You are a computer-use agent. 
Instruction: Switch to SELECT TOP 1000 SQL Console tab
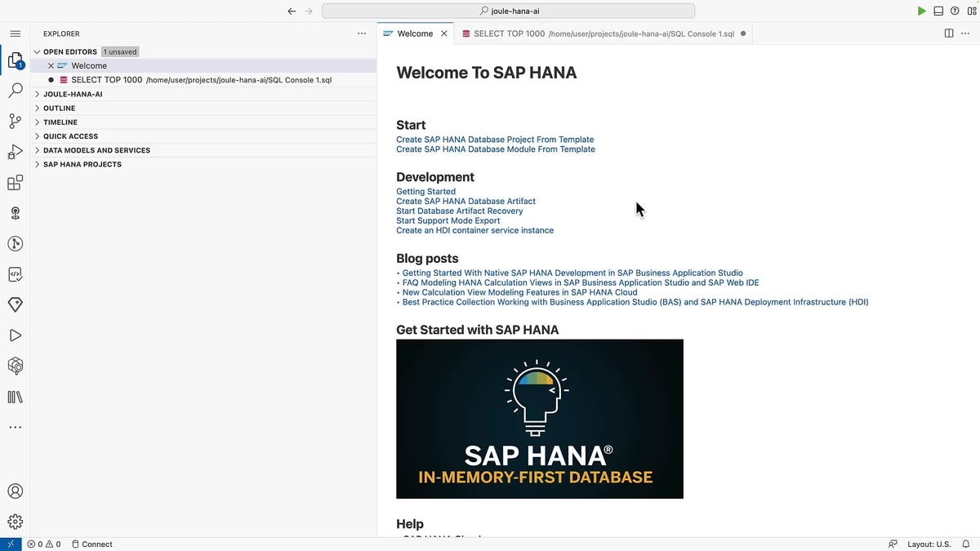[604, 33]
